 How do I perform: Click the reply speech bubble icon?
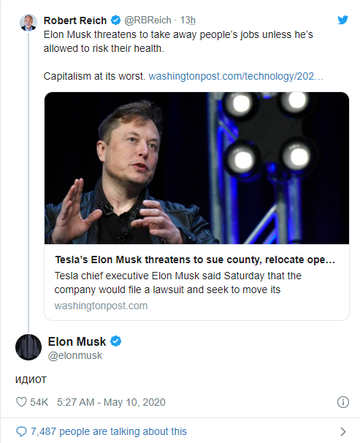[21, 431]
